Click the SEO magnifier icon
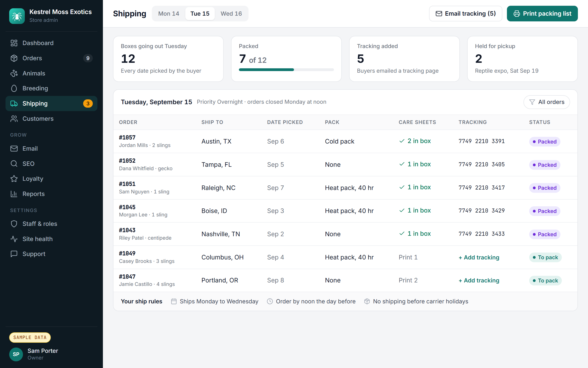 14,164
